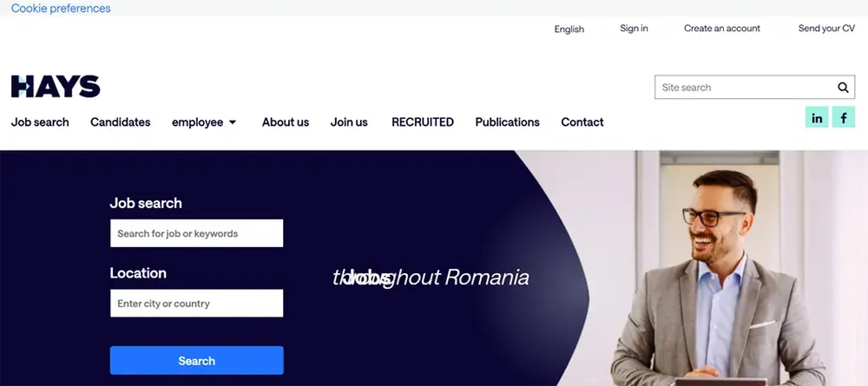This screenshot has width=868, height=386.
Task: Go to the Join us page
Action: click(349, 122)
